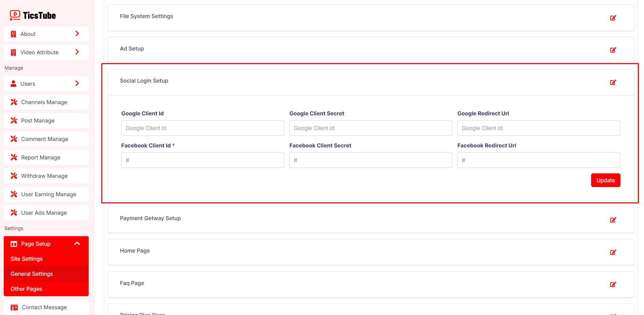Expand the About sidebar menu
Screen dimensions: 644x315
coord(46,34)
